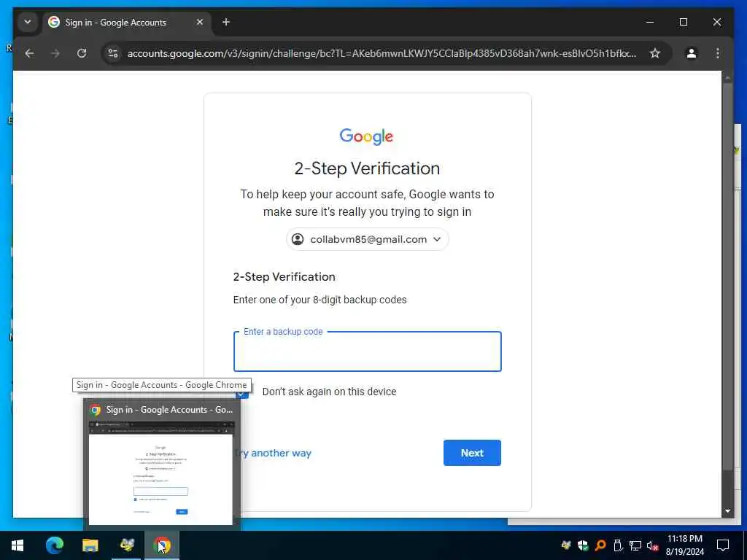
Task: Close the Sign in - Google Accounts tab
Action: point(200,23)
